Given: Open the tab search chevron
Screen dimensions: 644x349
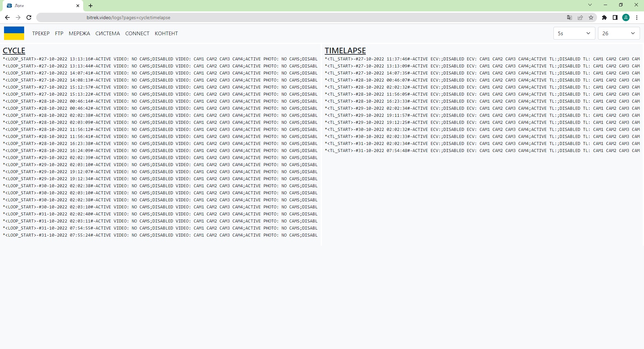Looking at the screenshot, I should (590, 5).
